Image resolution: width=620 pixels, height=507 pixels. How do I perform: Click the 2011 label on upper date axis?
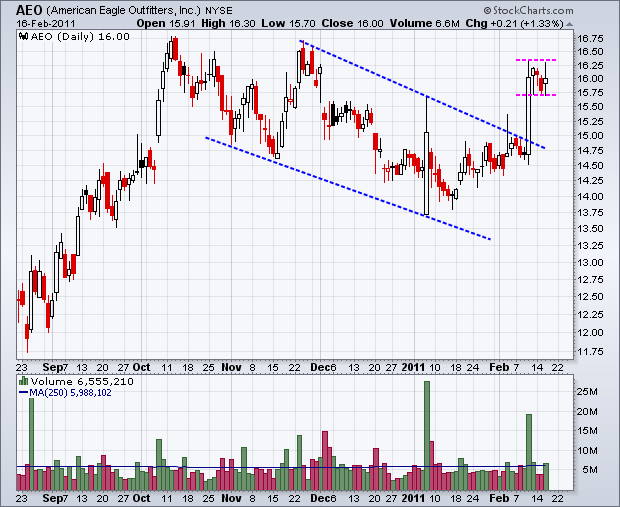click(413, 367)
